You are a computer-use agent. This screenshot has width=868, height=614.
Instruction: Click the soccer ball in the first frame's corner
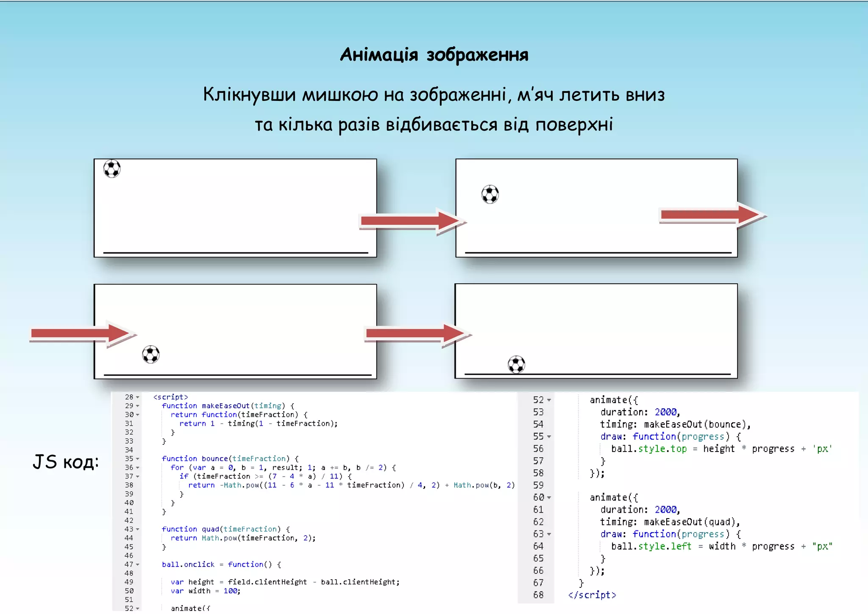(112, 169)
